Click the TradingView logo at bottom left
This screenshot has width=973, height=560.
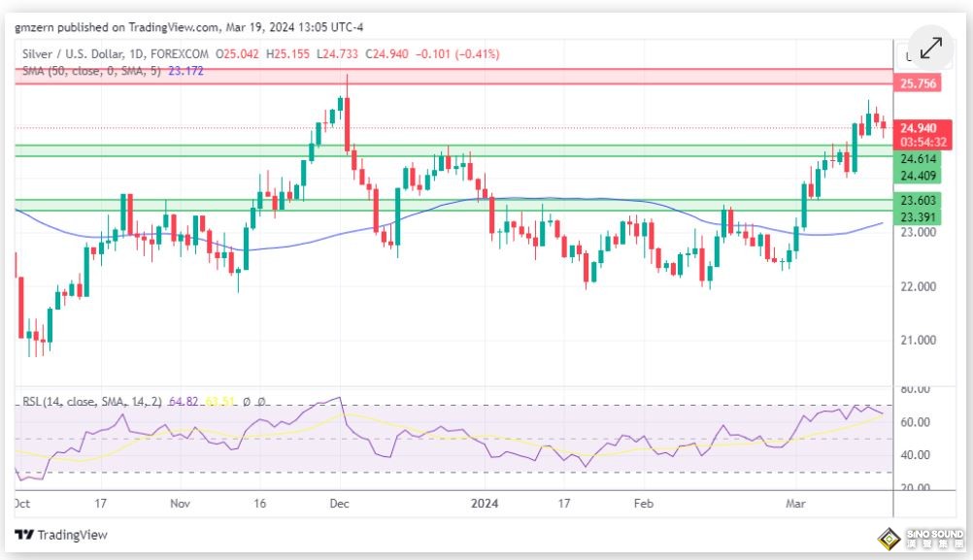tap(61, 535)
